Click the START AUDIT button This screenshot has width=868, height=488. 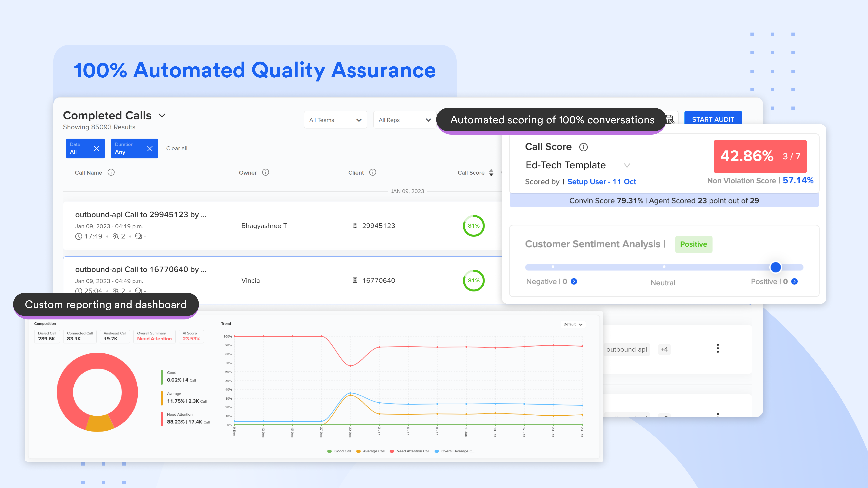pyautogui.click(x=713, y=119)
